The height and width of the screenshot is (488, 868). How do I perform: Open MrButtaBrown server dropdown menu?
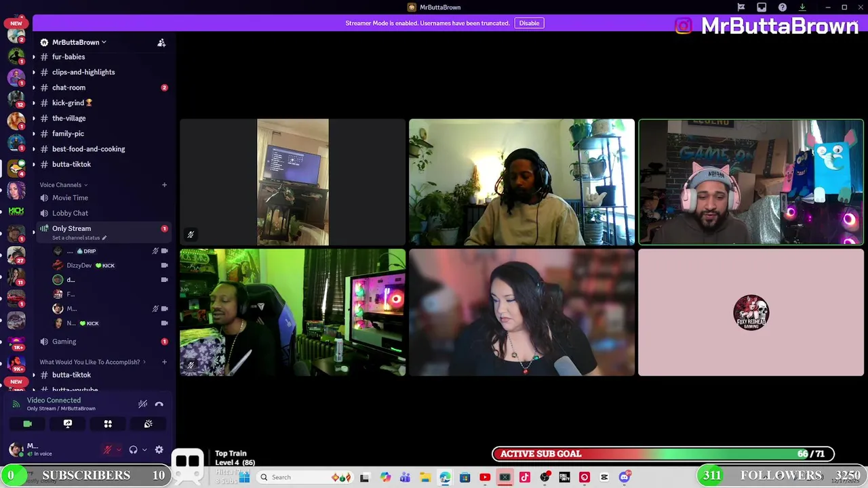pyautogui.click(x=78, y=42)
